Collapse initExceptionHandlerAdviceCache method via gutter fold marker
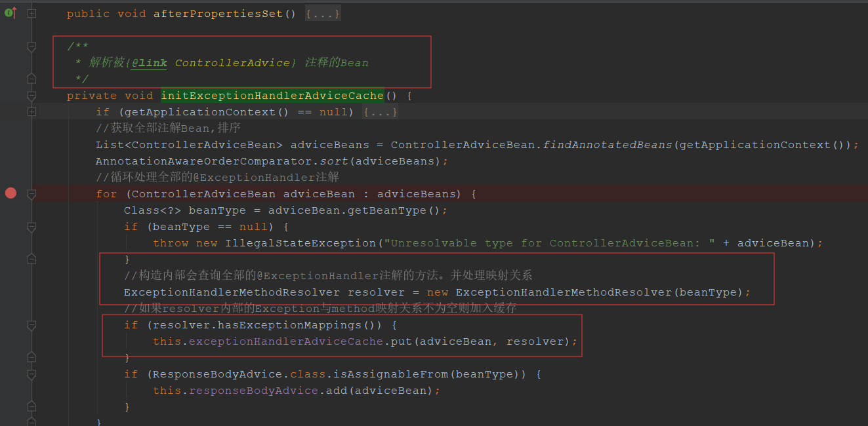 point(31,96)
